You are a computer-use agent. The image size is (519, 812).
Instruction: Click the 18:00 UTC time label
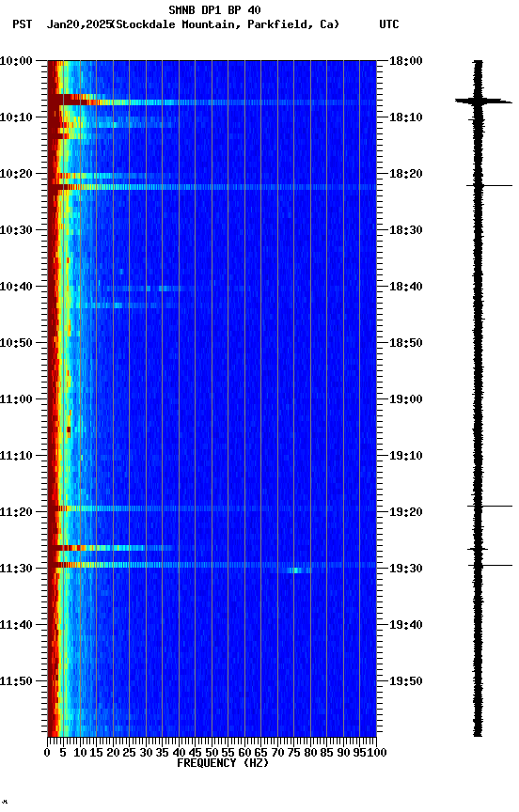coord(406,61)
